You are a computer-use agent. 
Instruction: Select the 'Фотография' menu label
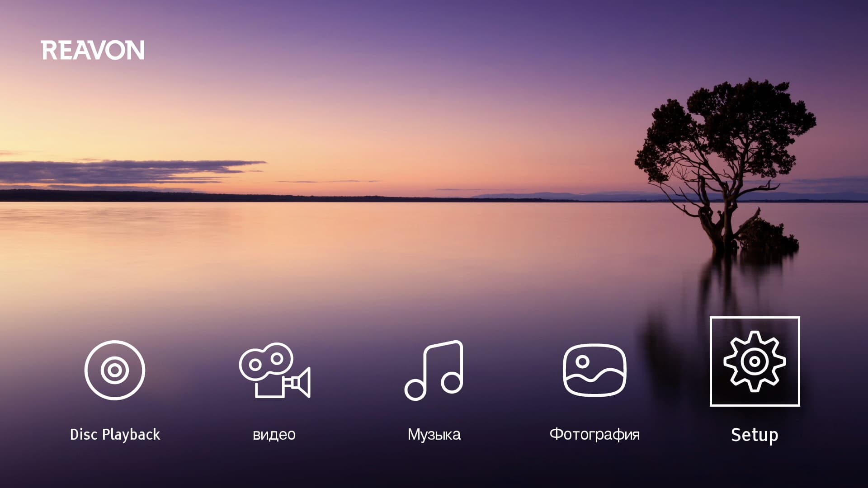click(594, 435)
